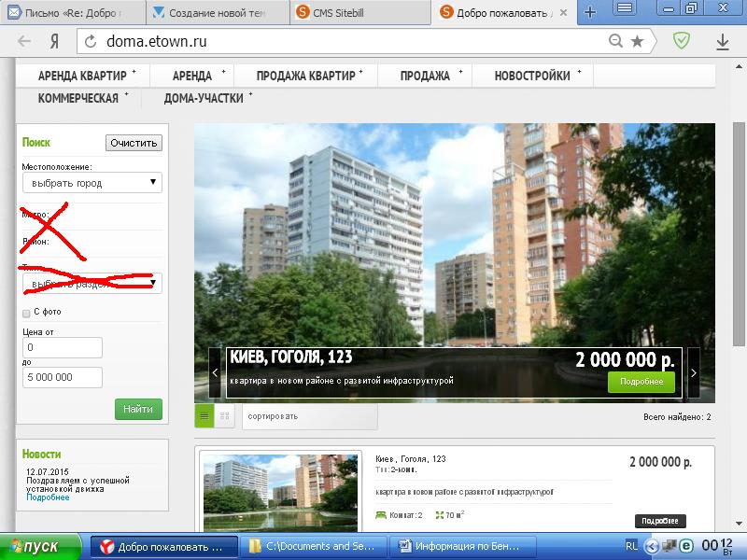747x560 pixels.
Task: Click scrollbar up arrow
Action: [739, 66]
